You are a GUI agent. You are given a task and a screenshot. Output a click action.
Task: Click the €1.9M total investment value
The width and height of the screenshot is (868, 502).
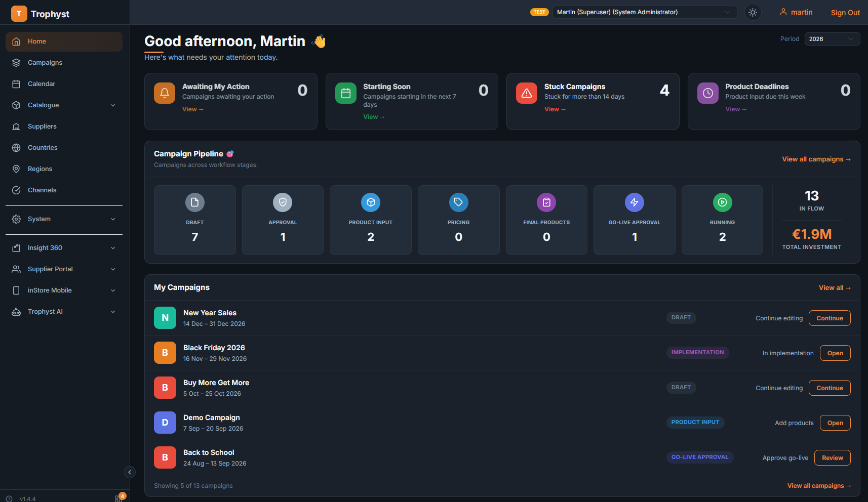click(812, 234)
